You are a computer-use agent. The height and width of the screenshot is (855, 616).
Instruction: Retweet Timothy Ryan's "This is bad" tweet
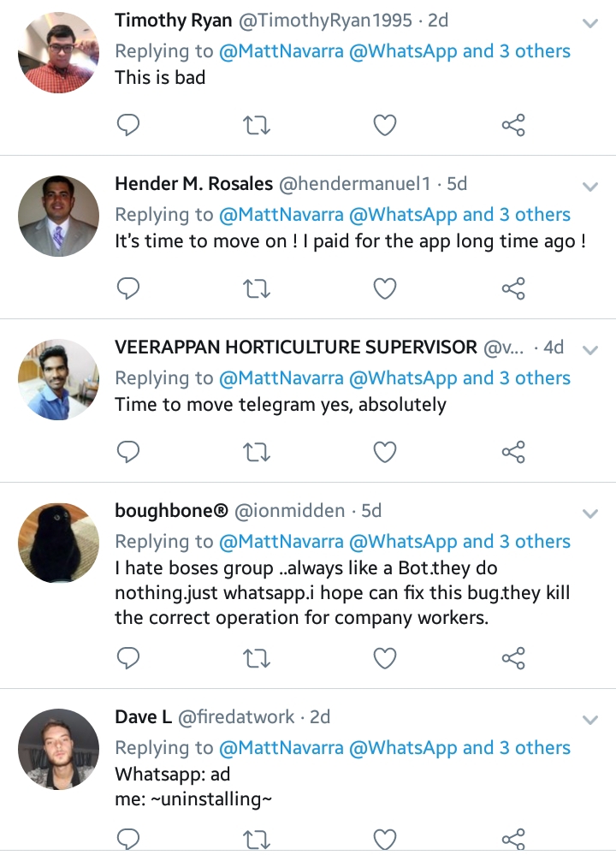click(257, 126)
